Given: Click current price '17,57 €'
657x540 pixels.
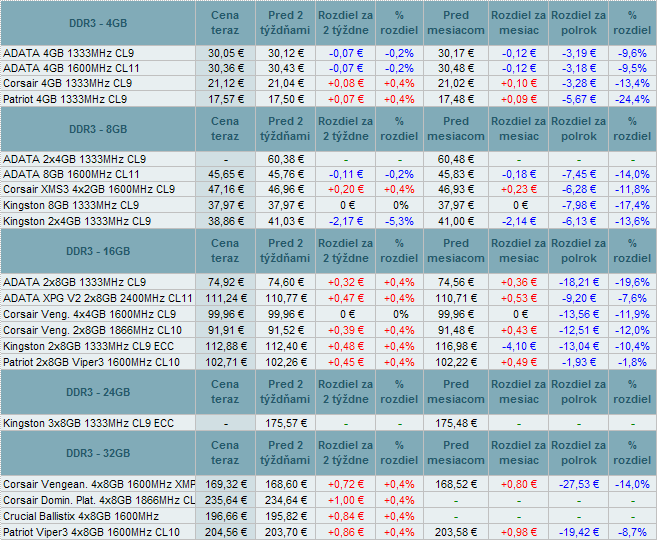Looking at the screenshot, I should (226, 99).
